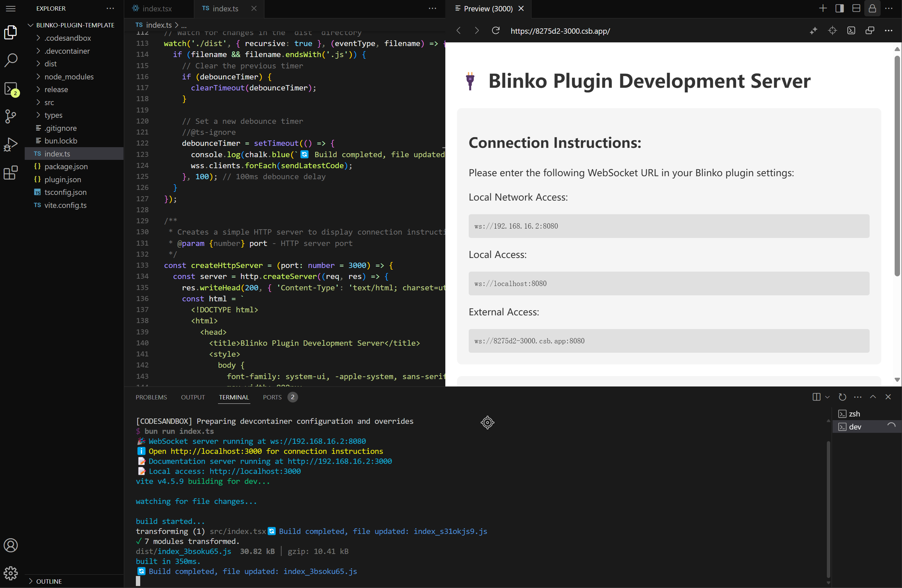Switch to the PROBLEMS panel tab
This screenshot has height=588, width=902.
click(151, 397)
